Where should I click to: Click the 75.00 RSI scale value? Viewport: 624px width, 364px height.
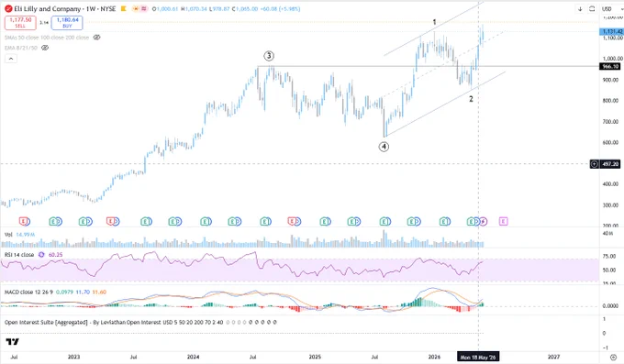pyautogui.click(x=609, y=256)
